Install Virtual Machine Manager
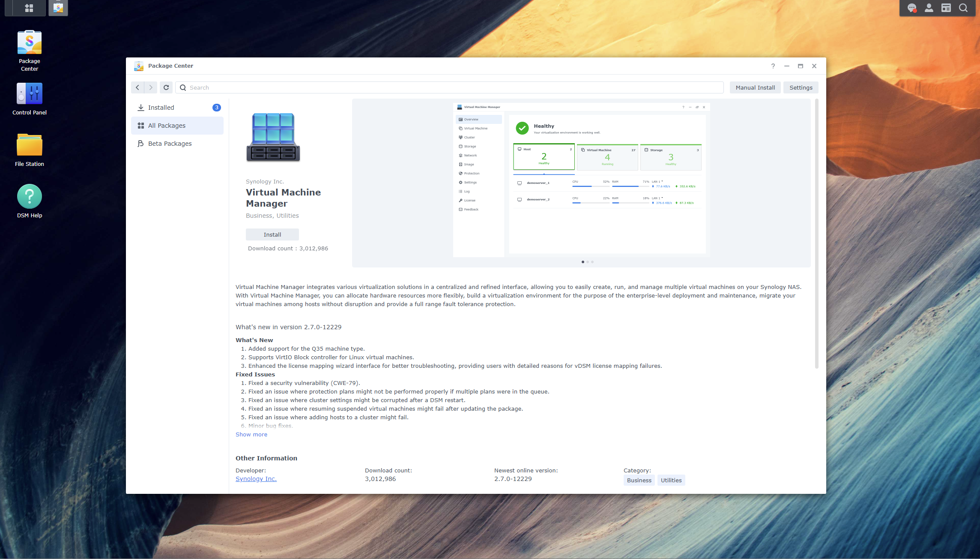 272,234
